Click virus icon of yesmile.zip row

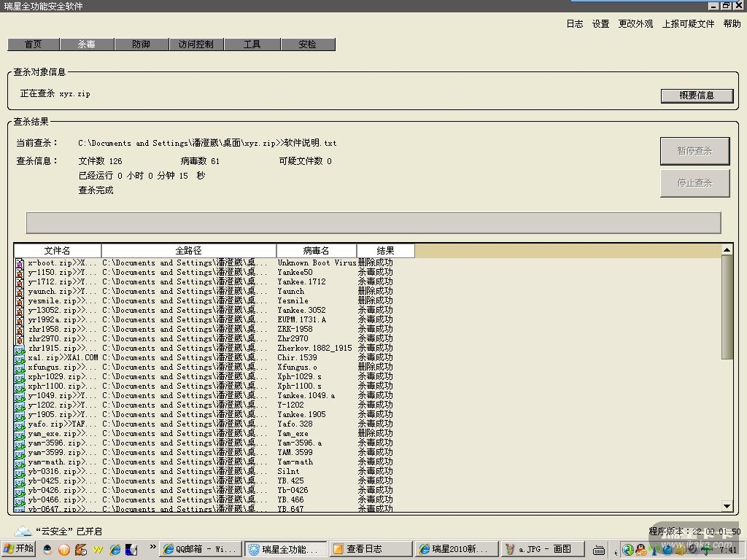pos(20,301)
